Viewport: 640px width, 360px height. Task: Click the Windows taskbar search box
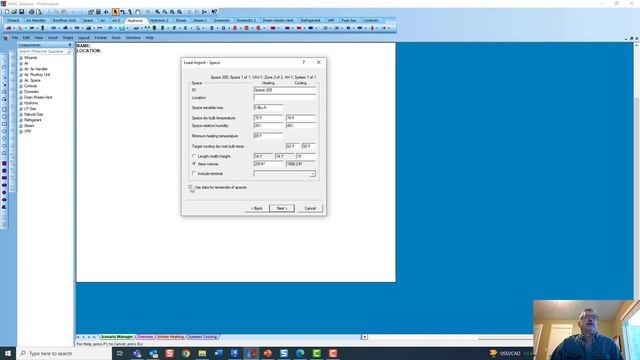64,353
